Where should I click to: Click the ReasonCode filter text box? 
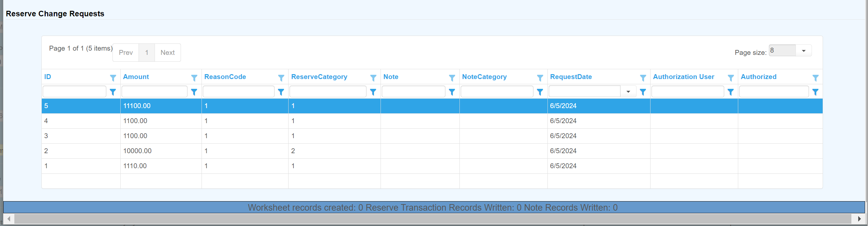point(238,92)
